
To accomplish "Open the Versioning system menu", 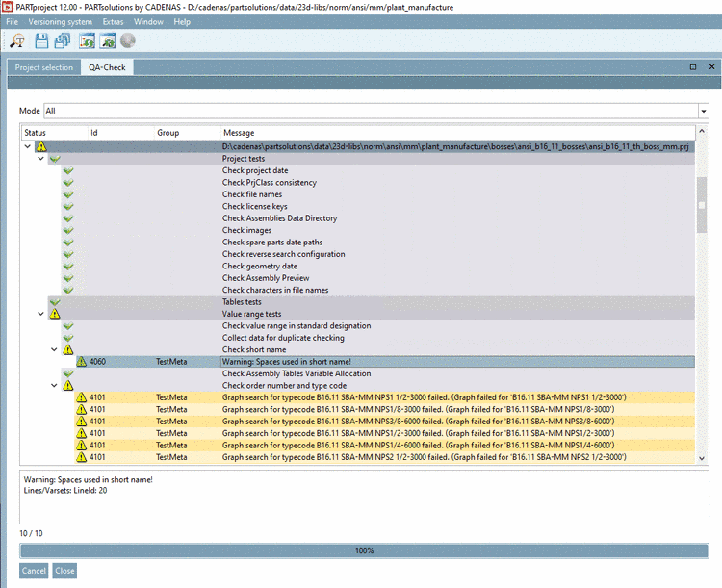I will click(x=61, y=22).
